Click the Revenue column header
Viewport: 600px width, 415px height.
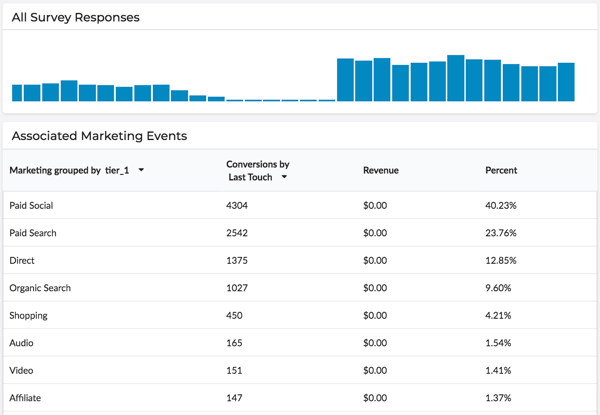tap(381, 170)
